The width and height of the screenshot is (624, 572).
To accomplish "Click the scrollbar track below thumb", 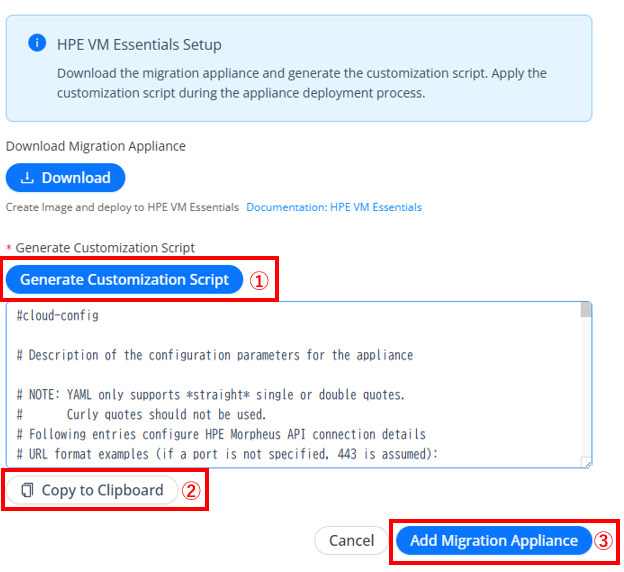I will pos(586,386).
